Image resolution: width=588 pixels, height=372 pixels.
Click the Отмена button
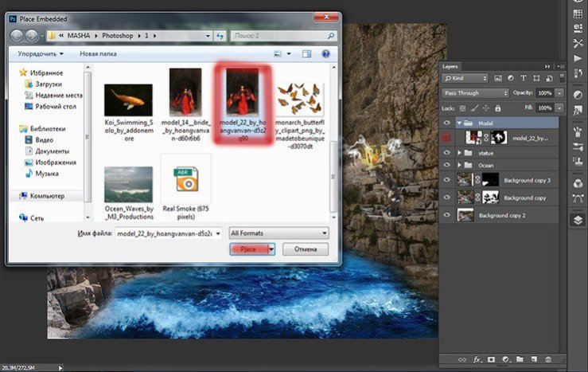pos(304,249)
